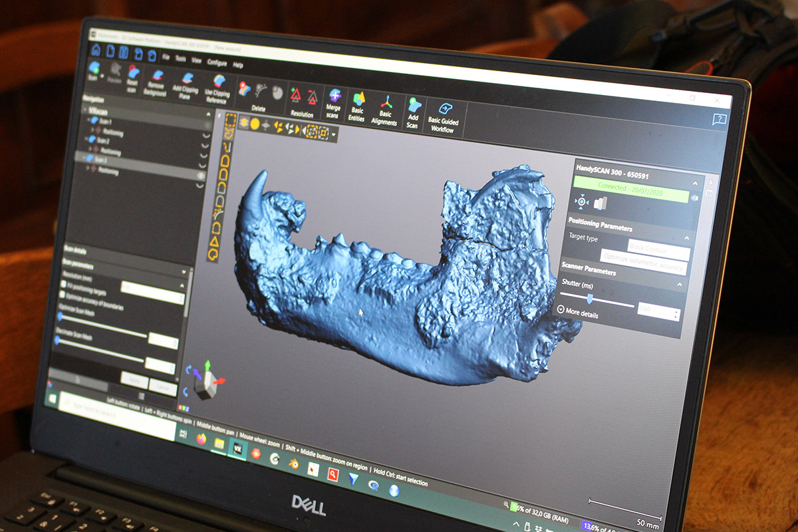
Task: Click the Reset scan icon
Action: [x=132, y=75]
